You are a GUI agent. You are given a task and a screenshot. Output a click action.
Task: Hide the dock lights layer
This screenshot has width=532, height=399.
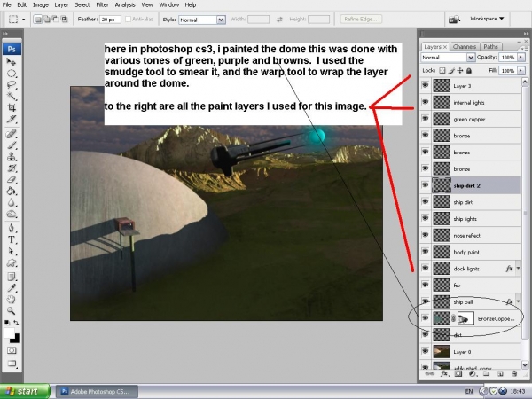425,268
